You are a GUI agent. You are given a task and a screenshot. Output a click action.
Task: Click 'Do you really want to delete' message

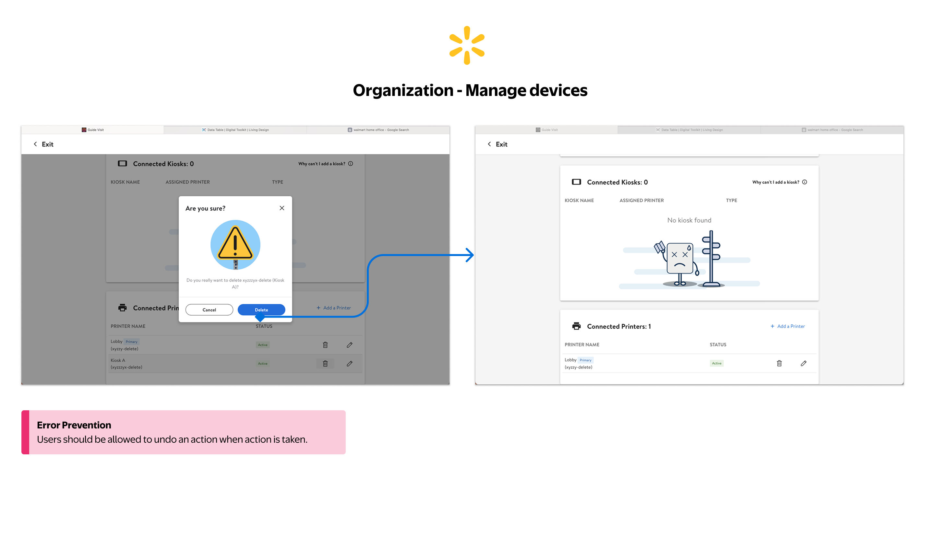pyautogui.click(x=235, y=283)
